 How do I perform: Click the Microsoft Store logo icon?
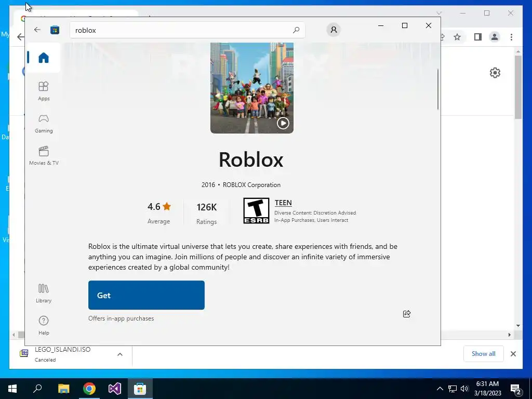click(55, 30)
